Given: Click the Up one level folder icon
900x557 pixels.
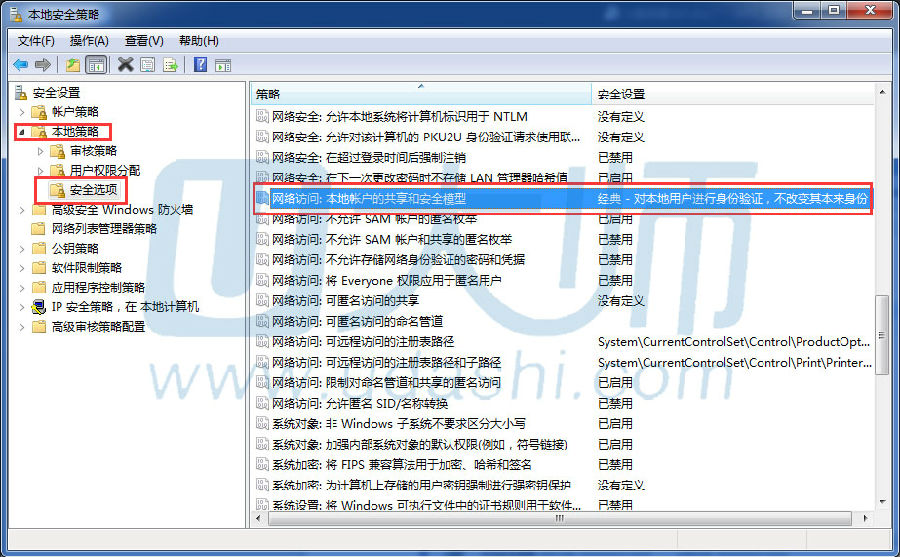Looking at the screenshot, I should [73, 65].
